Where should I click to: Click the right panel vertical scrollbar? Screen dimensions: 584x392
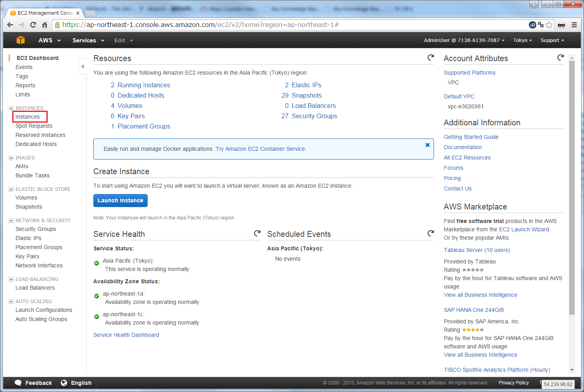click(572, 188)
